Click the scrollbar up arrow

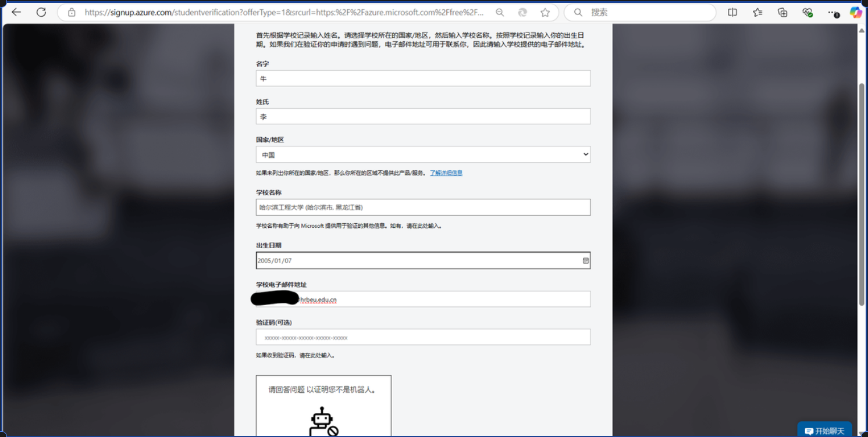(x=862, y=30)
